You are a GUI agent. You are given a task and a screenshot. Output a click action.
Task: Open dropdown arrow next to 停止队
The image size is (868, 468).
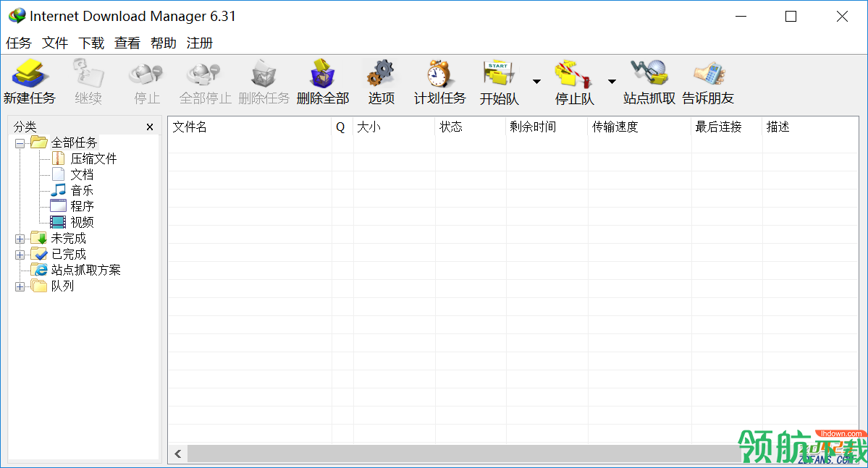pos(612,81)
